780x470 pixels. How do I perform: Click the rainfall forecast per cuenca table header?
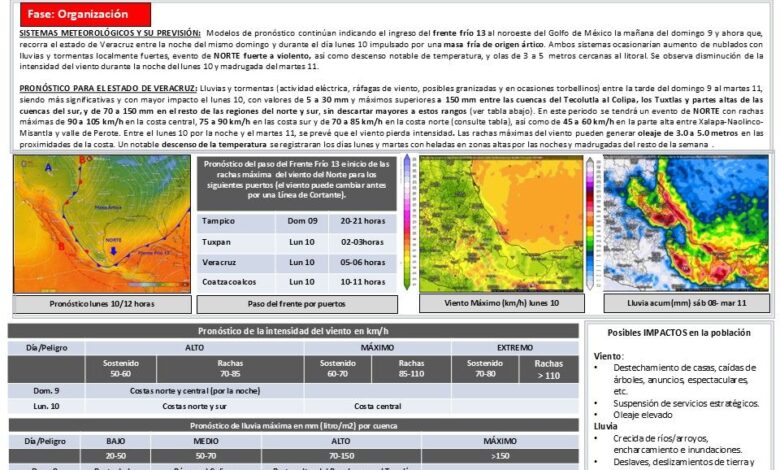pos(293,425)
